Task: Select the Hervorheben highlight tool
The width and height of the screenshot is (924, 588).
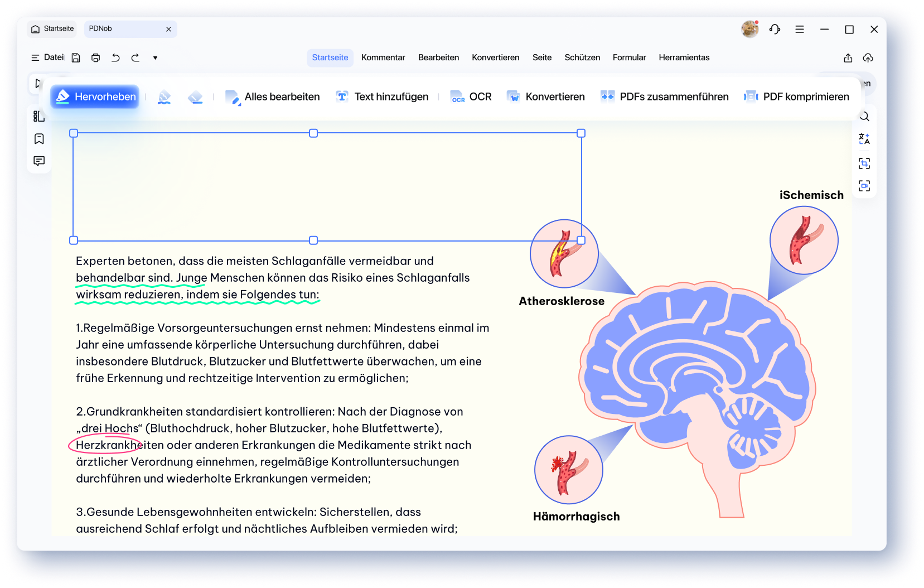Action: [x=95, y=97]
